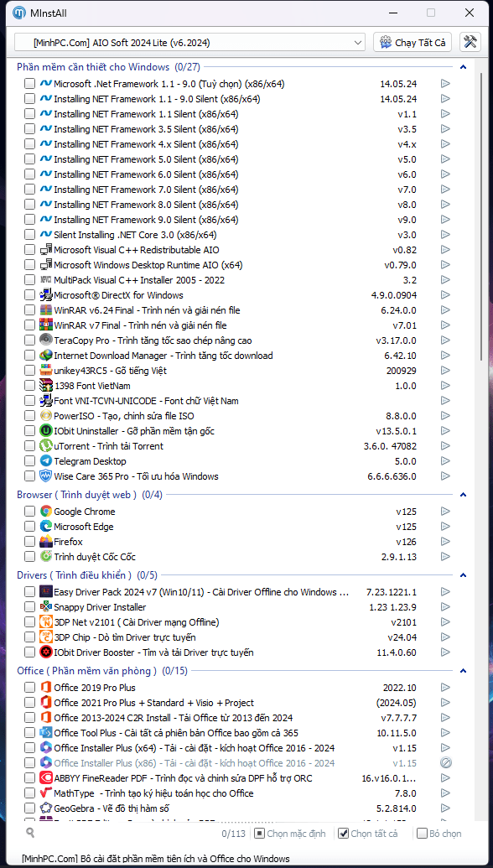Click the TeraCopy Pro app icon
The width and height of the screenshot is (493, 868).
pos(46,340)
